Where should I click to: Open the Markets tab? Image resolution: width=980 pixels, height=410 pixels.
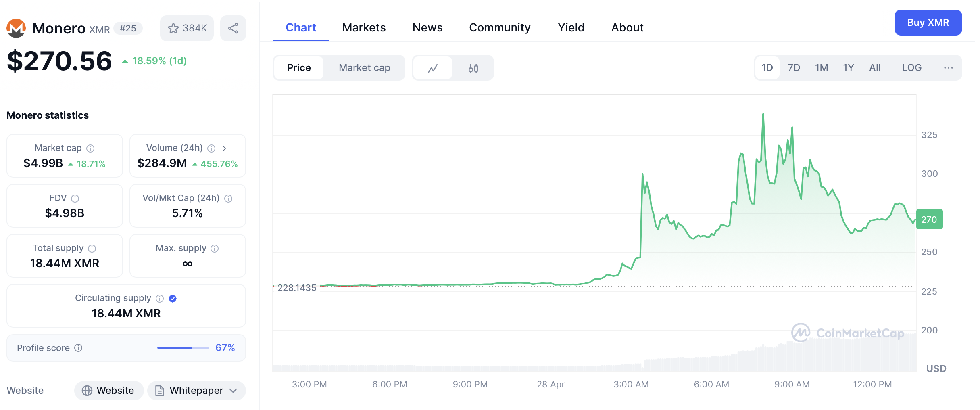364,27
